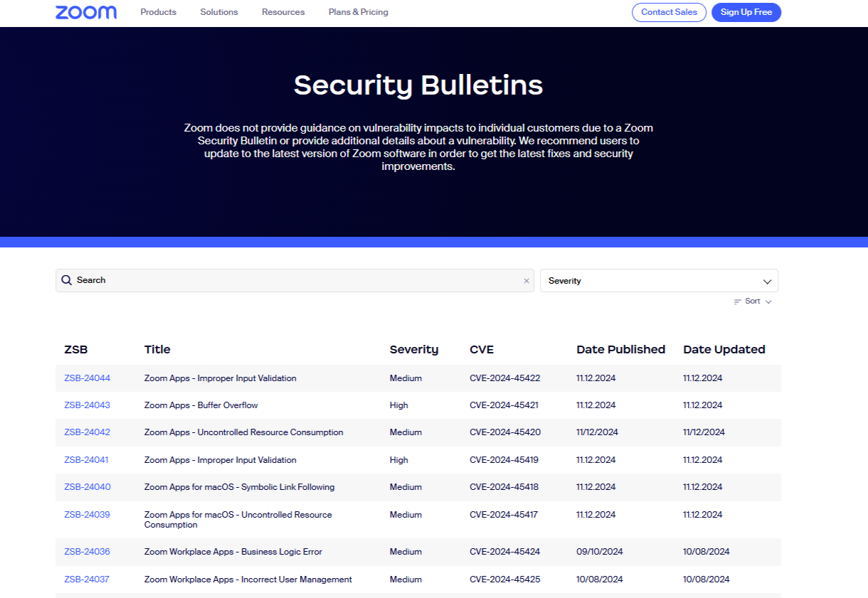
Task: Click the Zoom logo
Action: click(86, 12)
